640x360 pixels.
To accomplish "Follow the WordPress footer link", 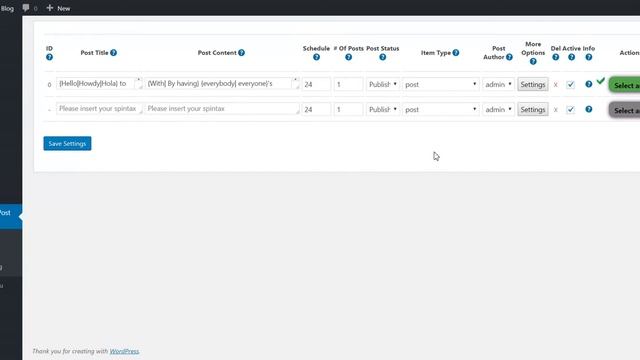I will [124, 351].
